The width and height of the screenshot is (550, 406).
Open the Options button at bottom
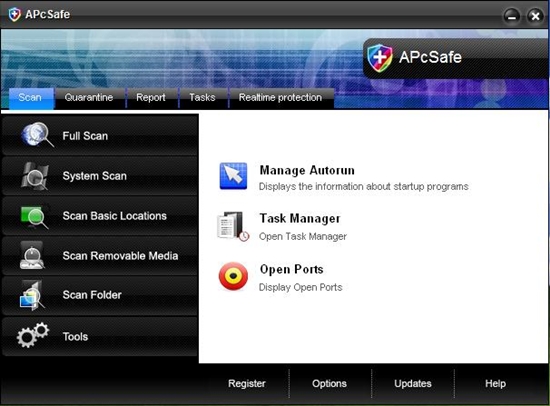pyautogui.click(x=329, y=384)
